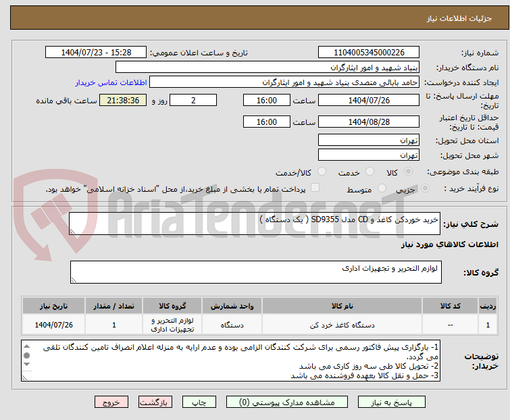510x420 pixels.
Task: Click the buyer notes scrollbar down arrow
Action: (x=27, y=365)
